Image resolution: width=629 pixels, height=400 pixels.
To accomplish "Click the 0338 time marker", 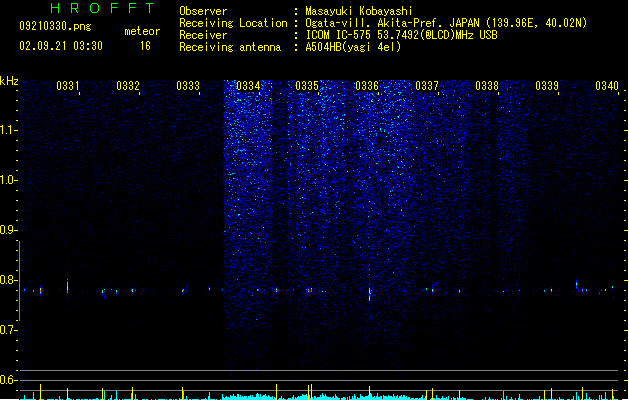I will 487,85.
